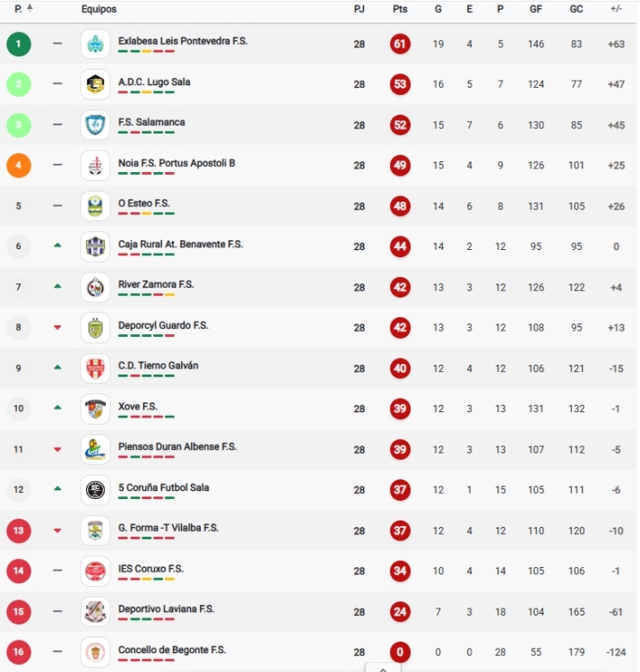
Task: Open Caja Rural At. Benavente F.S. link
Action: (180, 244)
